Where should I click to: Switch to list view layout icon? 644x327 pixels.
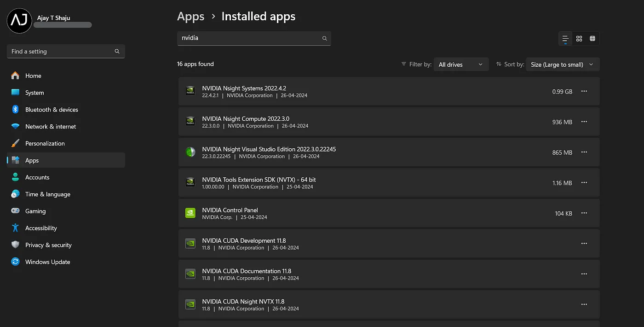click(565, 39)
